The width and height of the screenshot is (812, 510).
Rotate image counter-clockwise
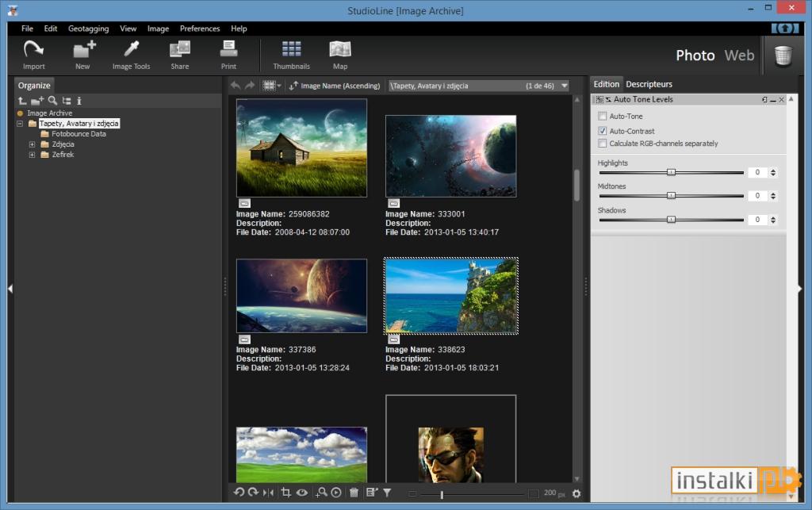239,493
